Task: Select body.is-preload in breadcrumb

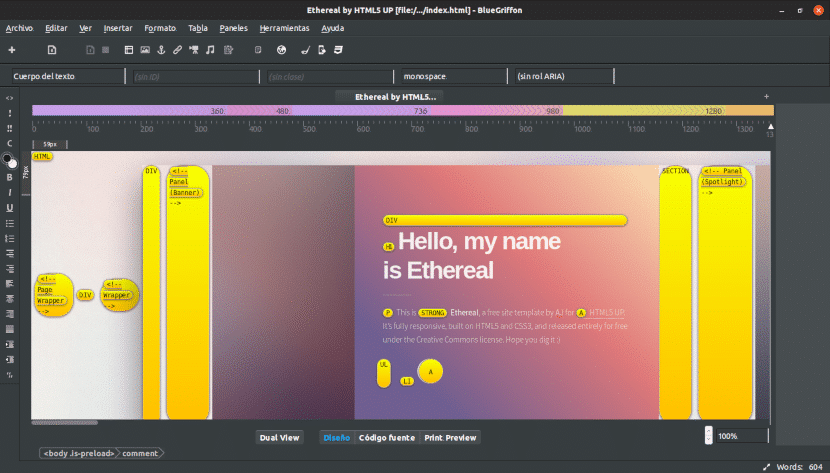Action: [78, 453]
